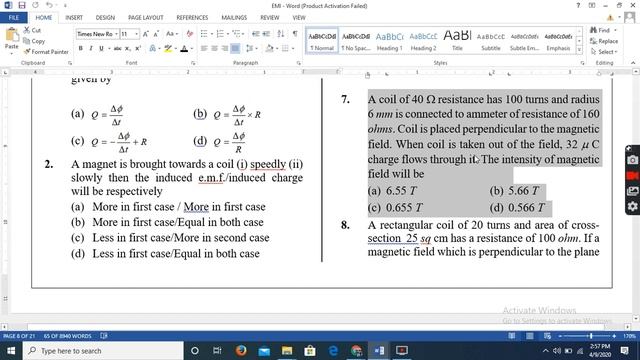
Task: Toggle Superscript formatting
Action: coord(138,49)
